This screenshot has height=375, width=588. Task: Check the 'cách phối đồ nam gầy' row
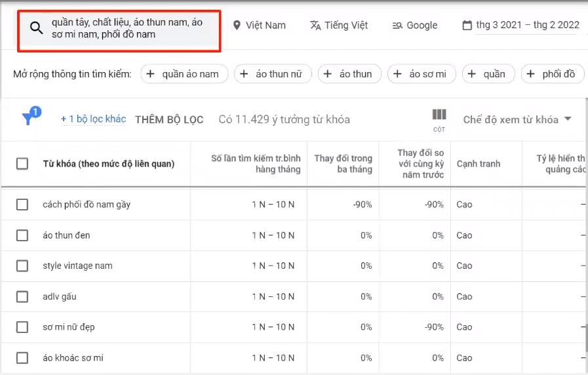coord(22,205)
